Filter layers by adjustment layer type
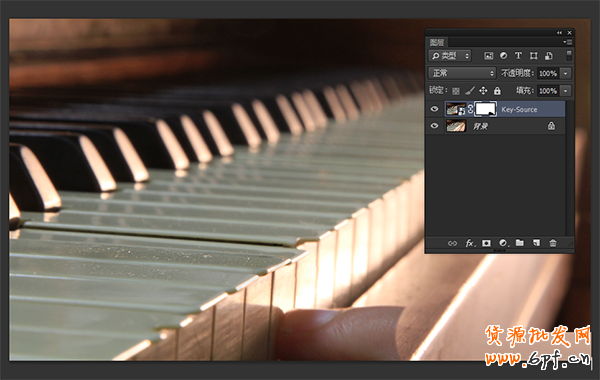The width and height of the screenshot is (600, 380). 504,56
